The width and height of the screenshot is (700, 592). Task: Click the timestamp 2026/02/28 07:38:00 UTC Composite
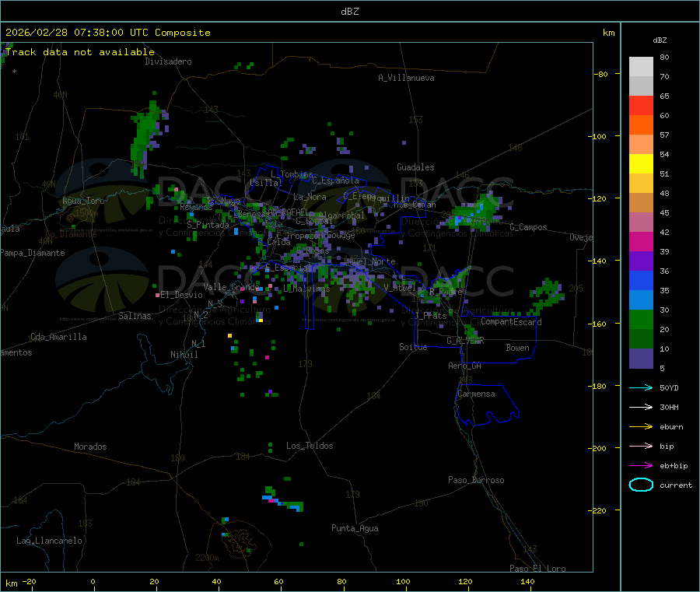pos(107,33)
